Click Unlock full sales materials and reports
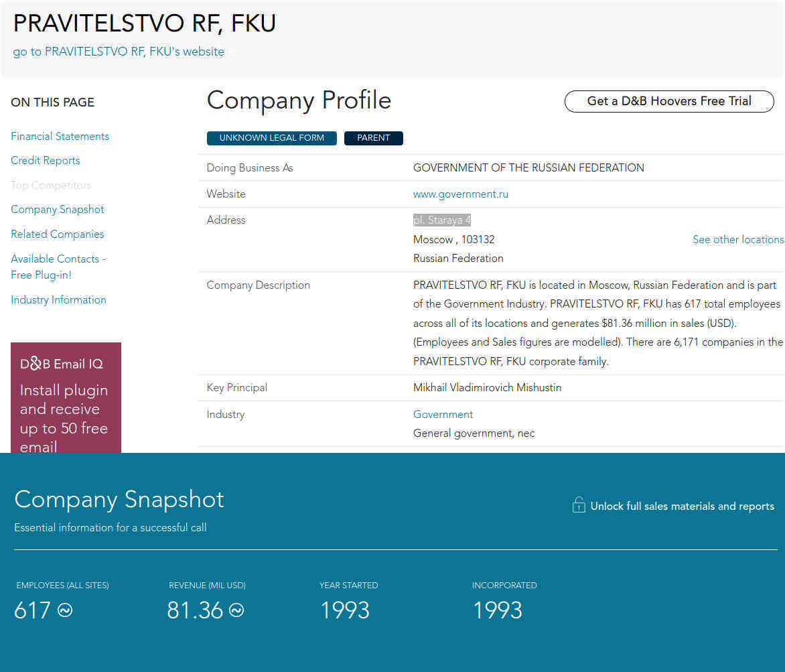Image resolution: width=785 pixels, height=672 pixels. coord(682,507)
